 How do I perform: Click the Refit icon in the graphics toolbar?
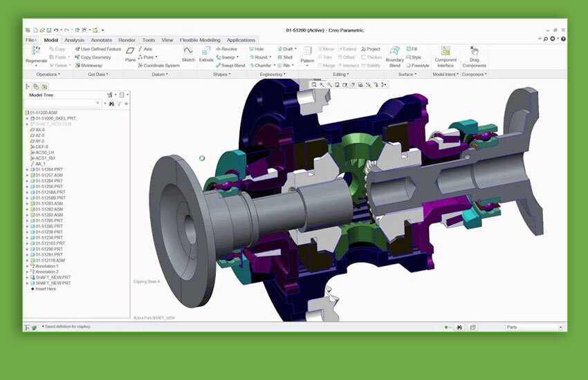coord(314,85)
